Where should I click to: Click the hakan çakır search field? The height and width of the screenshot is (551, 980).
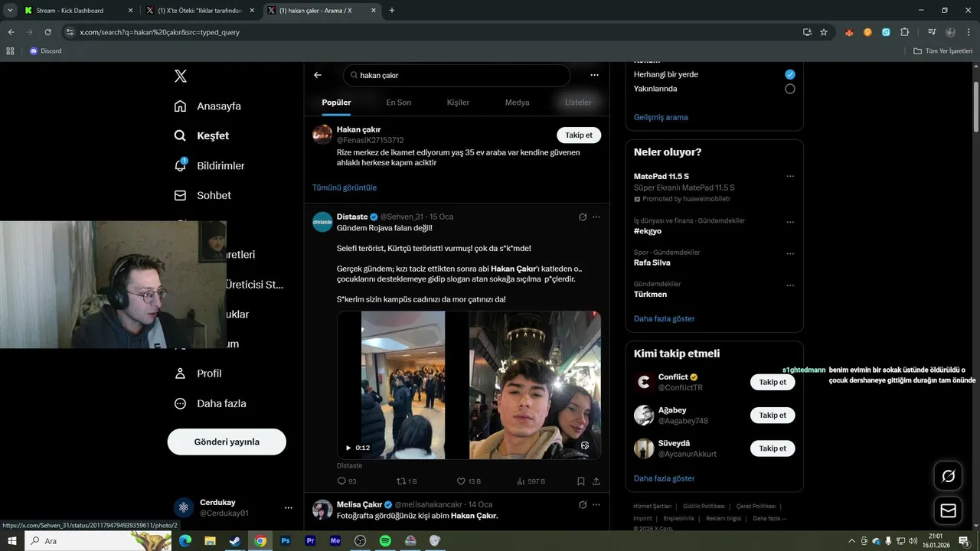click(x=456, y=75)
